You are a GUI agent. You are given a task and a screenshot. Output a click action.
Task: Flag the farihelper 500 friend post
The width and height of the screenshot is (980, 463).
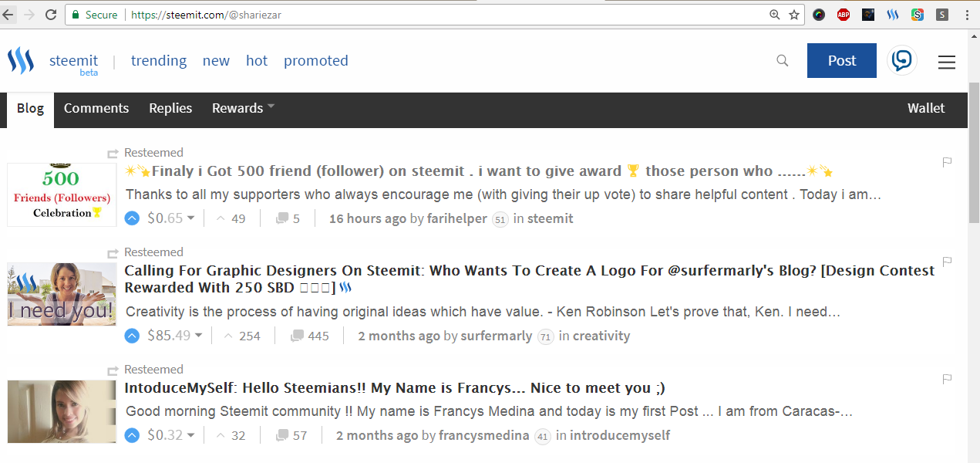click(x=948, y=162)
